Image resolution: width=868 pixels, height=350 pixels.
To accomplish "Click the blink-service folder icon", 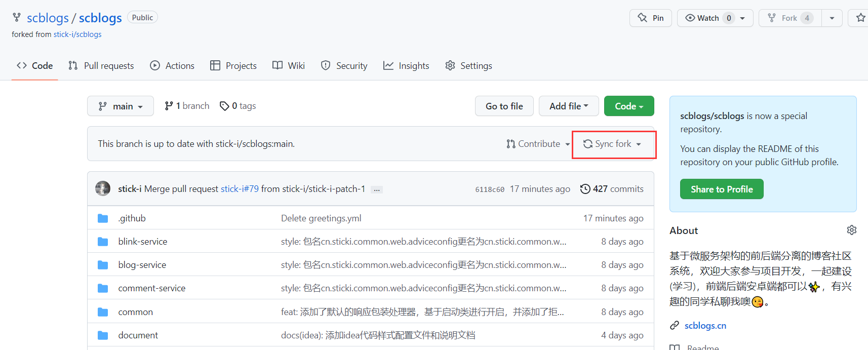I will coord(103,242).
